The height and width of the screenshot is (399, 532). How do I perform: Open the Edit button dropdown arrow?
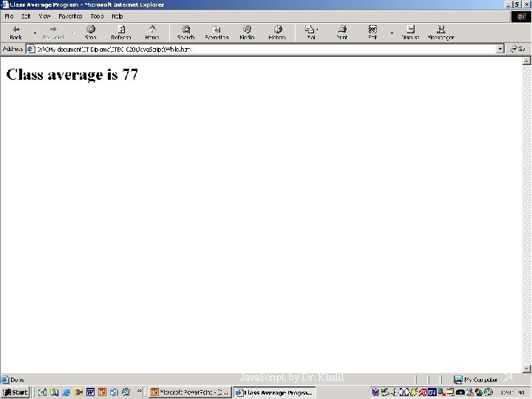click(x=392, y=33)
